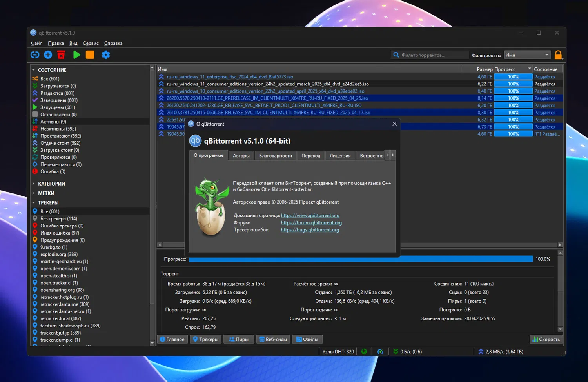The height and width of the screenshot is (382, 588).
Task: Open the Файлы details tab
Action: click(x=307, y=339)
